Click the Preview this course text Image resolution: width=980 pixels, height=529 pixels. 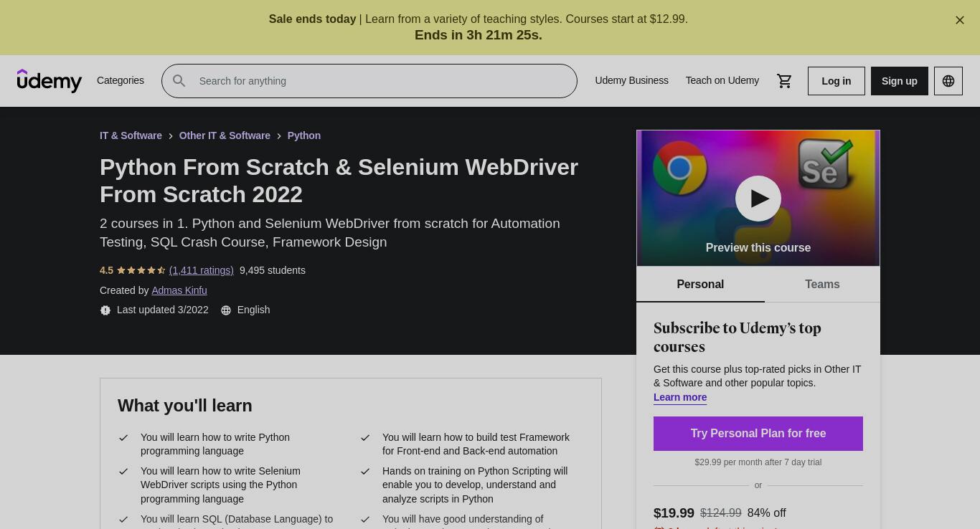[x=758, y=247]
